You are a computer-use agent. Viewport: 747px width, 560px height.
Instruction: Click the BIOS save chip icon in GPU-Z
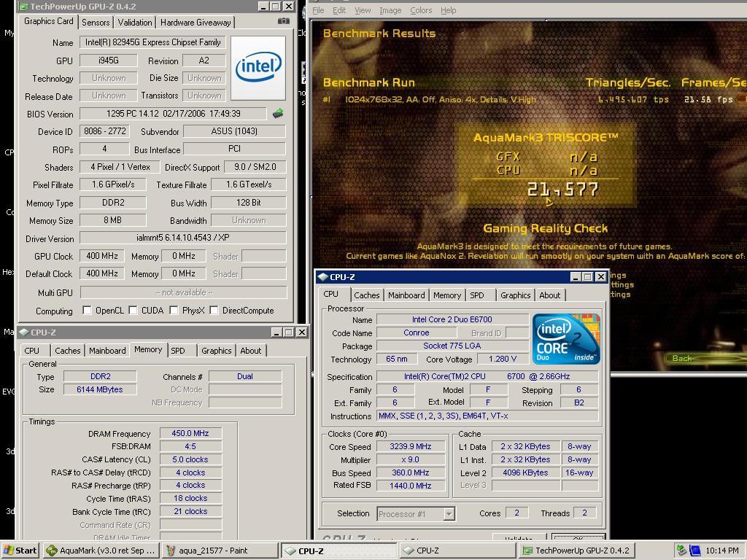coord(278,113)
